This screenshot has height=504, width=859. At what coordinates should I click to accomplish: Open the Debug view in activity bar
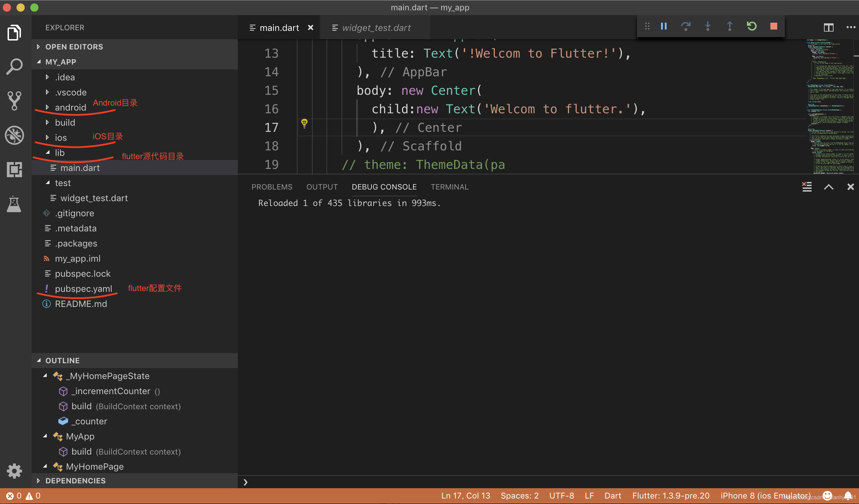coord(14,135)
